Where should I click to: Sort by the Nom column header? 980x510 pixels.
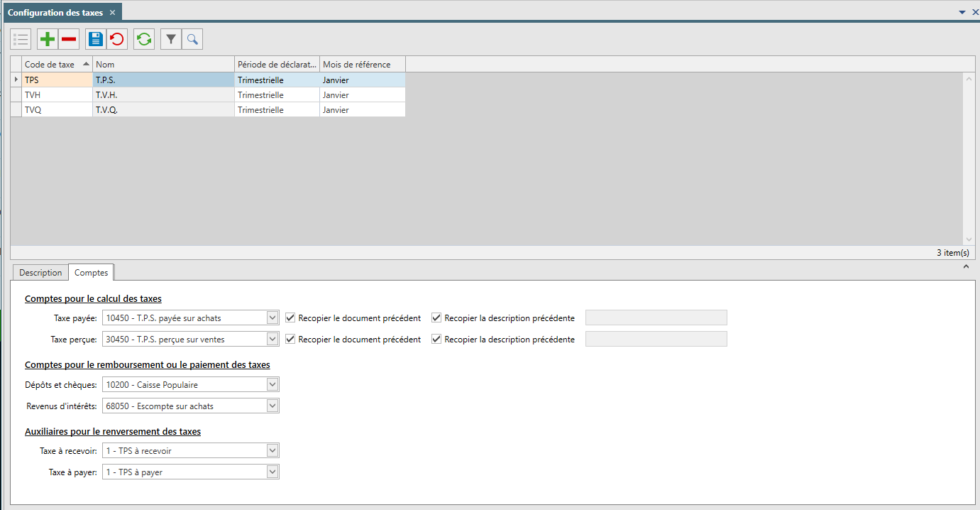point(164,65)
